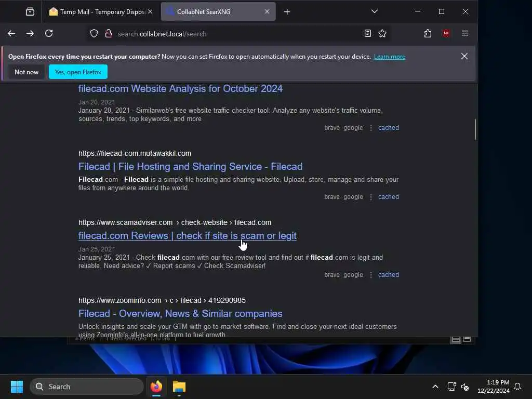This screenshot has height=399, width=532.
Task: Focus the search.collabnet.local address bar
Action: (x=237, y=34)
